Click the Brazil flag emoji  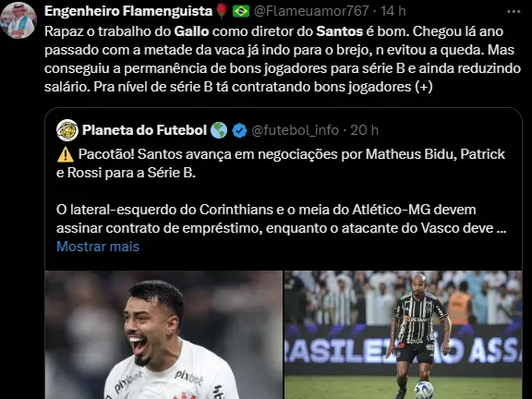click(x=241, y=11)
